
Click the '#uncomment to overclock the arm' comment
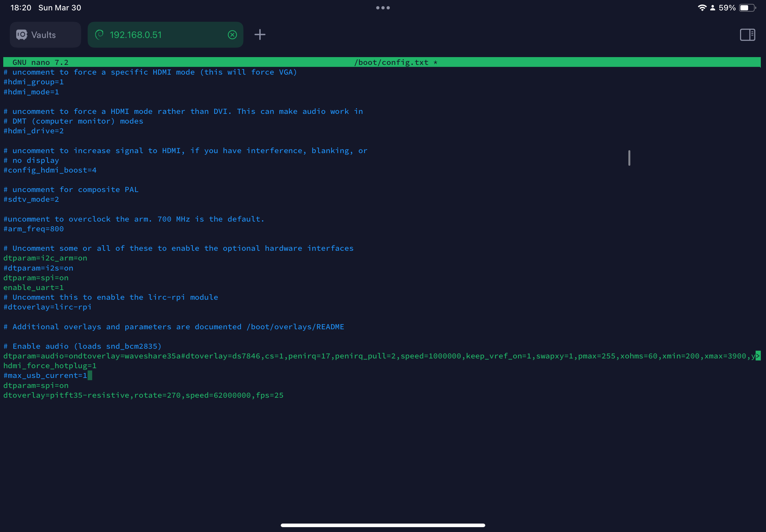134,219
